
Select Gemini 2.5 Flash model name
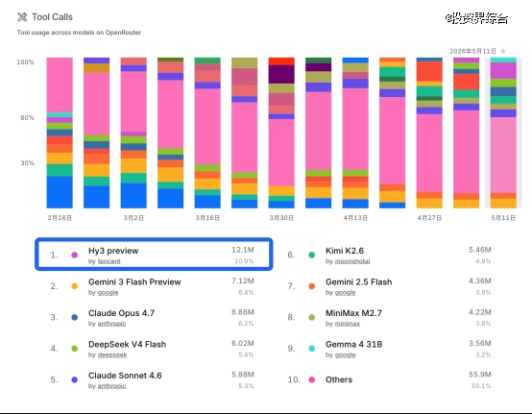pyautogui.click(x=358, y=282)
